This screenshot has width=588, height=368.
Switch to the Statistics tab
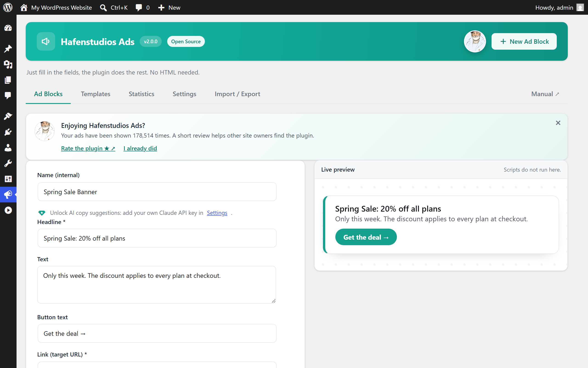[x=141, y=94]
